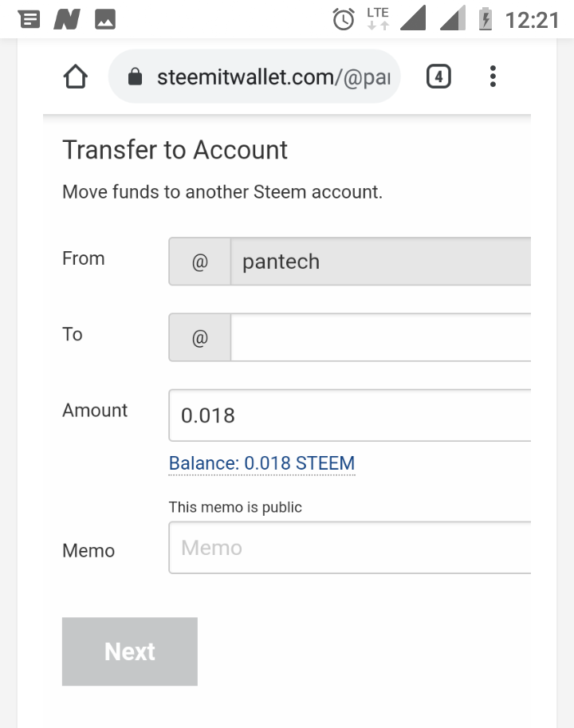Image resolution: width=574 pixels, height=728 pixels.
Task: Tap the N notification icon
Action: (x=67, y=19)
